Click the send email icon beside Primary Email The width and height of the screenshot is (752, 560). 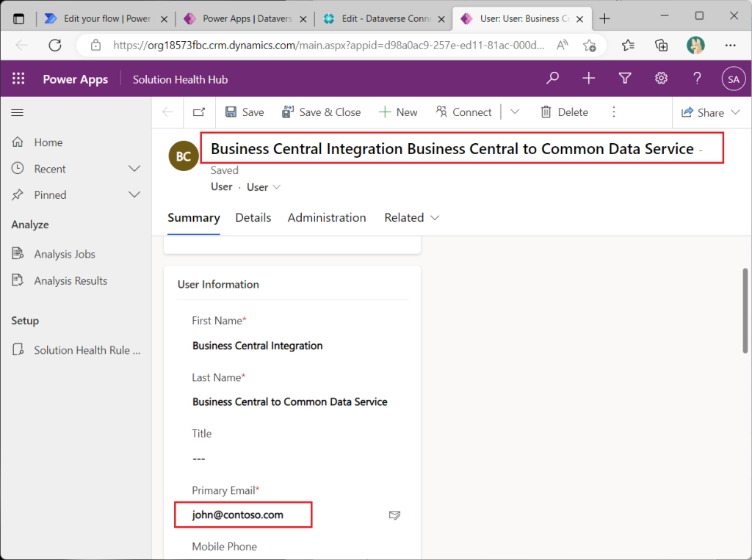394,515
